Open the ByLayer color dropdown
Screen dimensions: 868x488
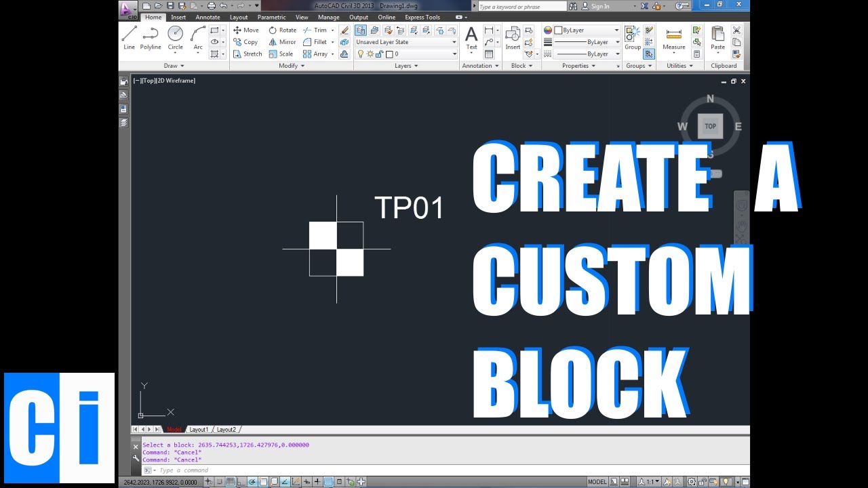tap(587, 30)
